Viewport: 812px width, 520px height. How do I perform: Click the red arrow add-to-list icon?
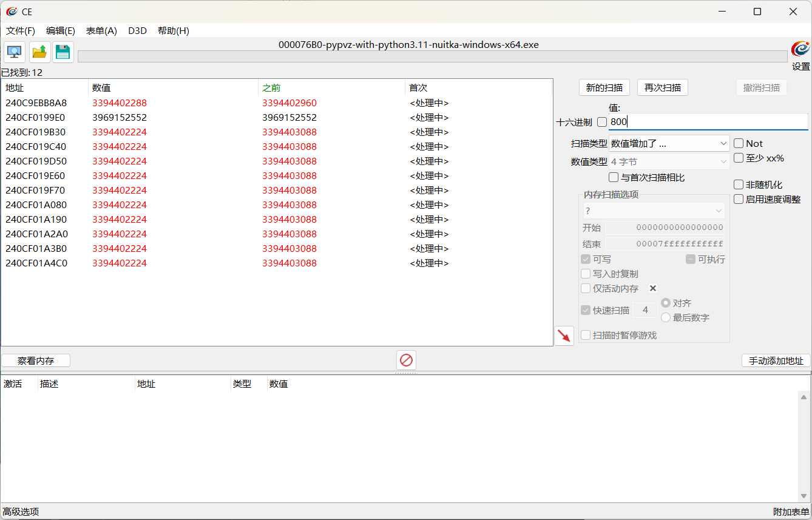pyautogui.click(x=564, y=336)
